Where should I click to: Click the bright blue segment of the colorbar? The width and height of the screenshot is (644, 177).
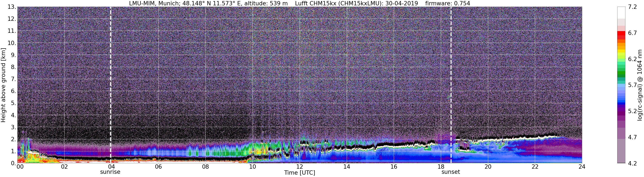(621, 101)
